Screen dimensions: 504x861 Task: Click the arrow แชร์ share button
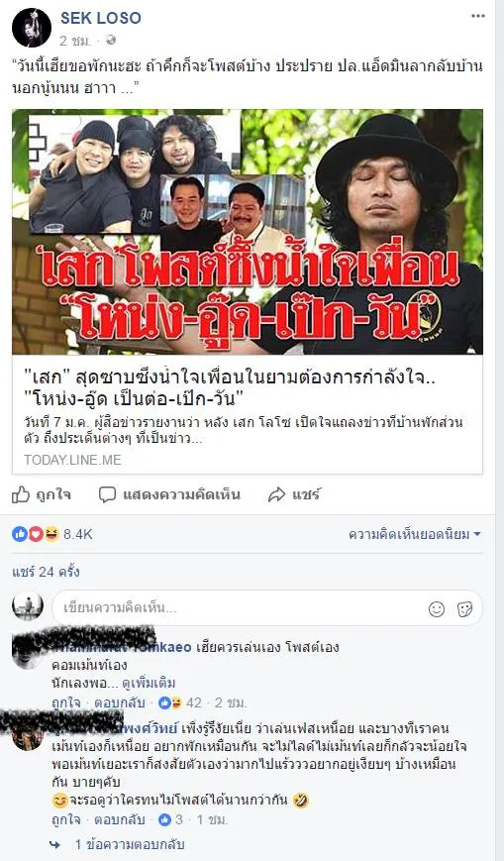point(294,494)
